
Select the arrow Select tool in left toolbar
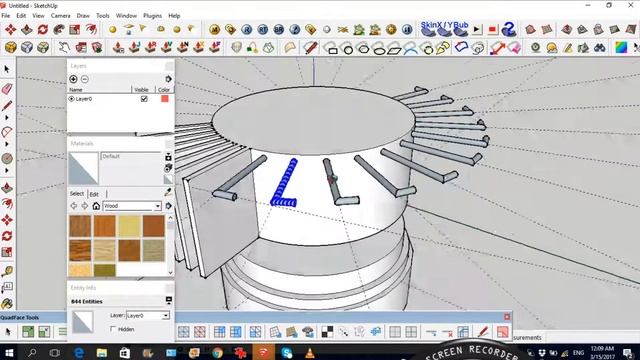pos(7,69)
